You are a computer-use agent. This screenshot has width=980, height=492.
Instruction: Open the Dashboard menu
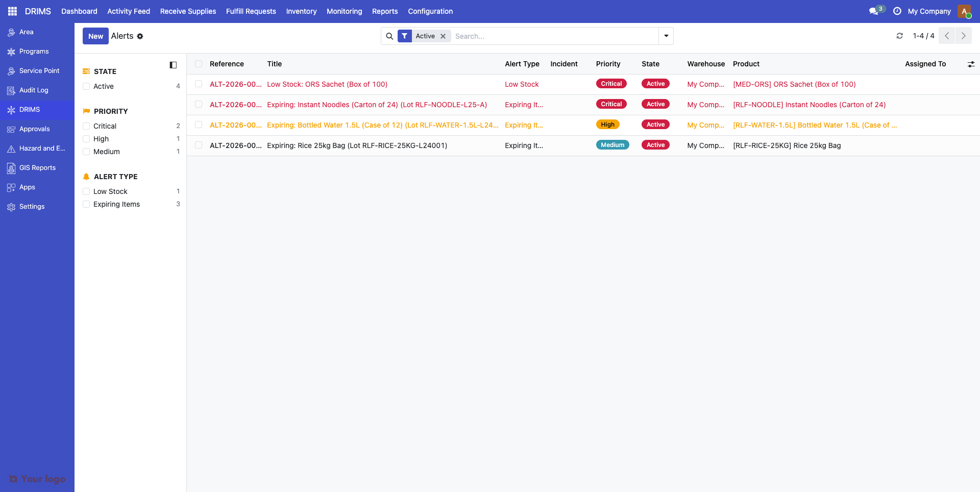[x=79, y=11]
